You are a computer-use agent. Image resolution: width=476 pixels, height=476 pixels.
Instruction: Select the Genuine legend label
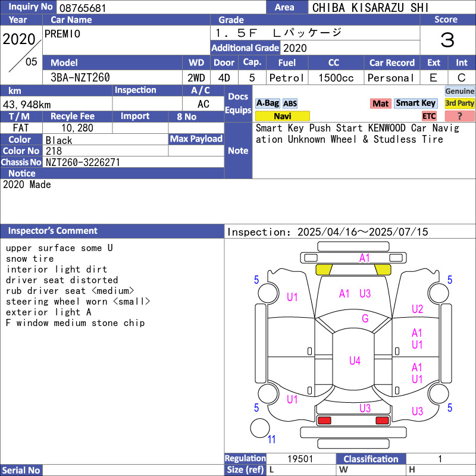point(459,91)
